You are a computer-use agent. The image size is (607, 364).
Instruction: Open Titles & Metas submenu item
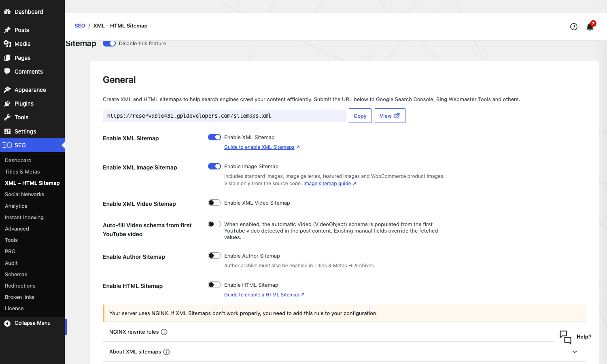(22, 172)
